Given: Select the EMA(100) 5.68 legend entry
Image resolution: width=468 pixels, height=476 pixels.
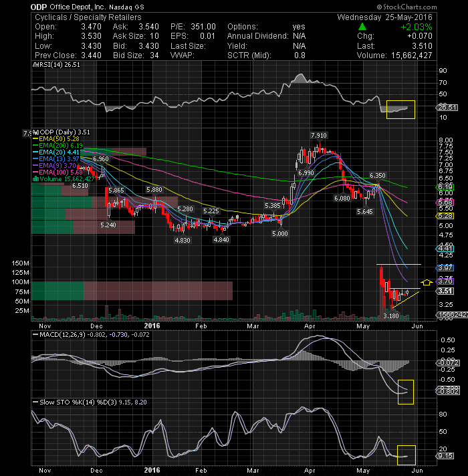Looking at the screenshot, I should [x=58, y=172].
